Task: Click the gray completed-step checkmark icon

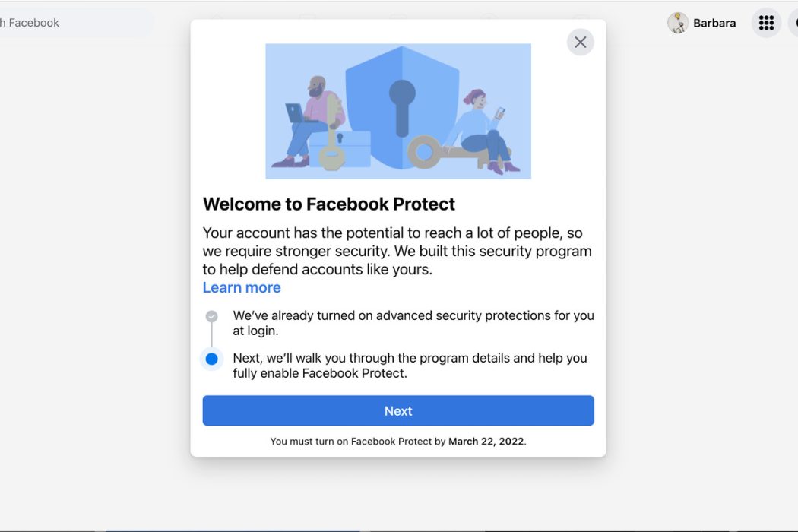Action: pyautogui.click(x=212, y=316)
